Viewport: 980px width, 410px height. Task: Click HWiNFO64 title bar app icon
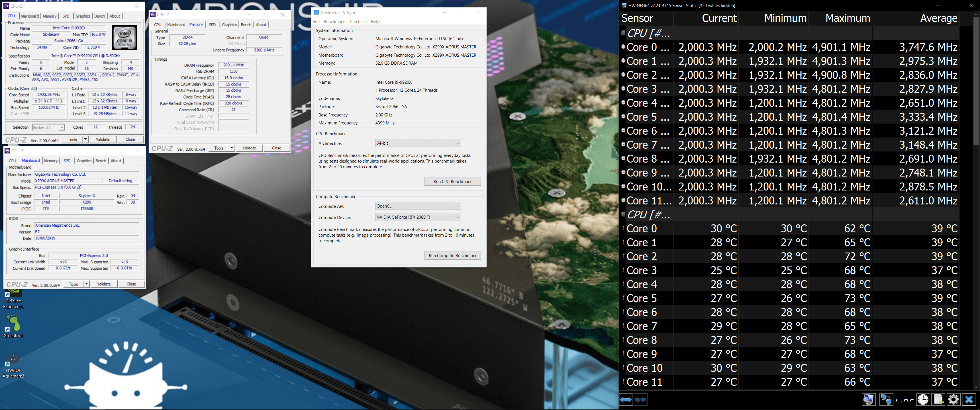624,5
